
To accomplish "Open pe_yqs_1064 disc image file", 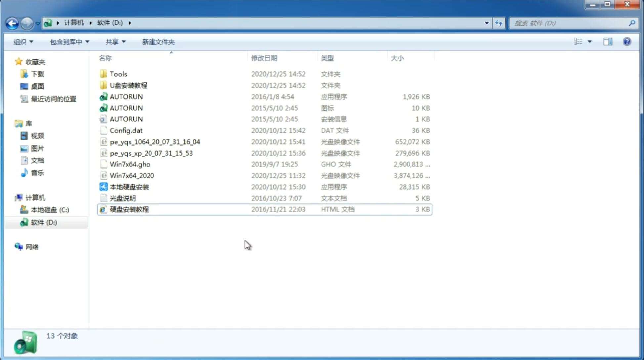I will coord(155,142).
